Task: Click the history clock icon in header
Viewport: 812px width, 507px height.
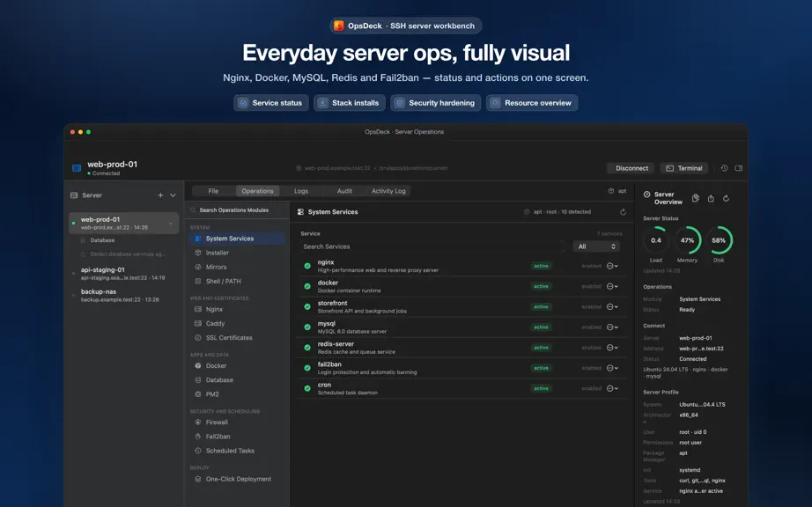Action: pyautogui.click(x=724, y=168)
